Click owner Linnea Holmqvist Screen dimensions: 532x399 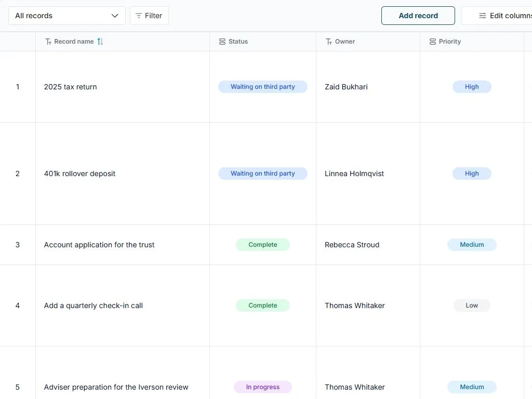354,174
